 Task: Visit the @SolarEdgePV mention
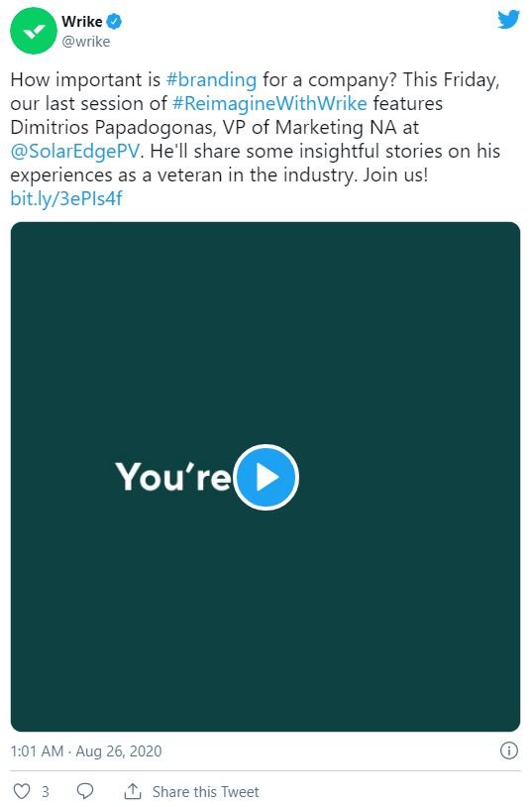pyautogui.click(x=75, y=152)
